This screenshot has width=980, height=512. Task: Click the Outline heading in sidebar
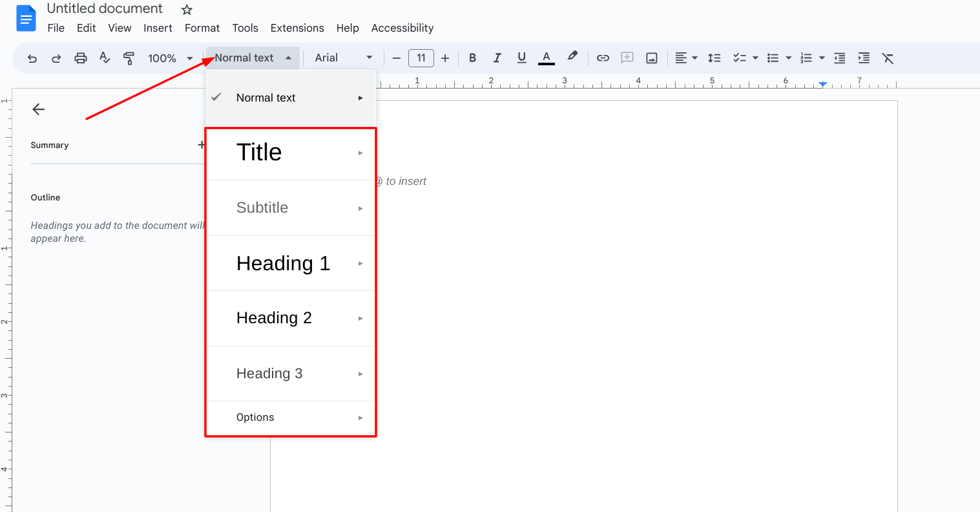click(x=45, y=197)
